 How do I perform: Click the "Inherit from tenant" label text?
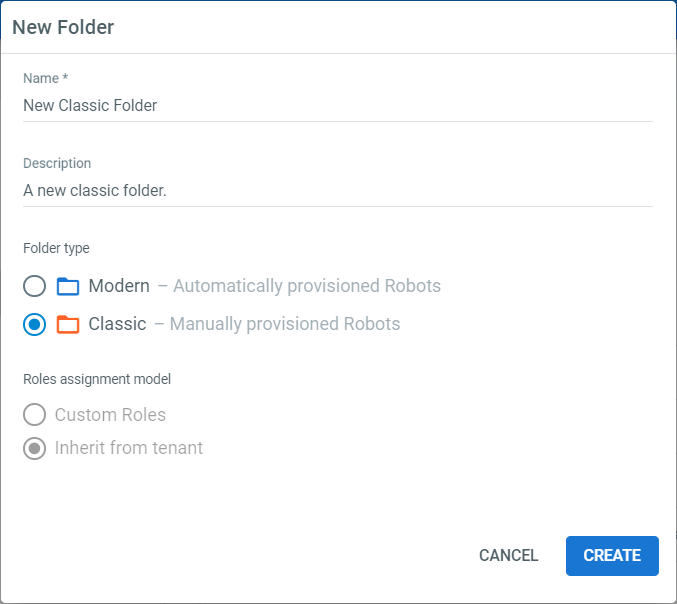click(x=128, y=448)
